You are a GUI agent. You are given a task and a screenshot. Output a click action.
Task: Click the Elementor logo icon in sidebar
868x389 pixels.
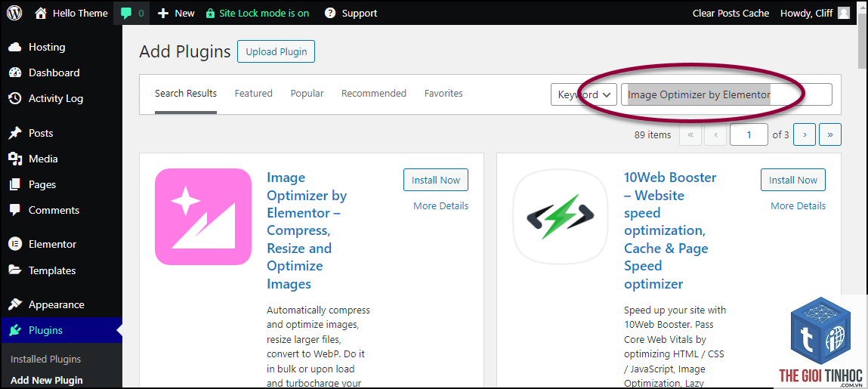pyautogui.click(x=15, y=244)
